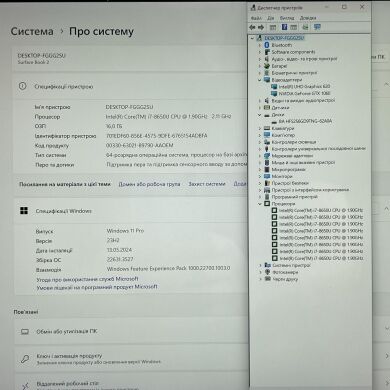This screenshot has height=390, width=390.
Task: Click Windows logo beside Специфікації Windows
Action: (x=24, y=211)
